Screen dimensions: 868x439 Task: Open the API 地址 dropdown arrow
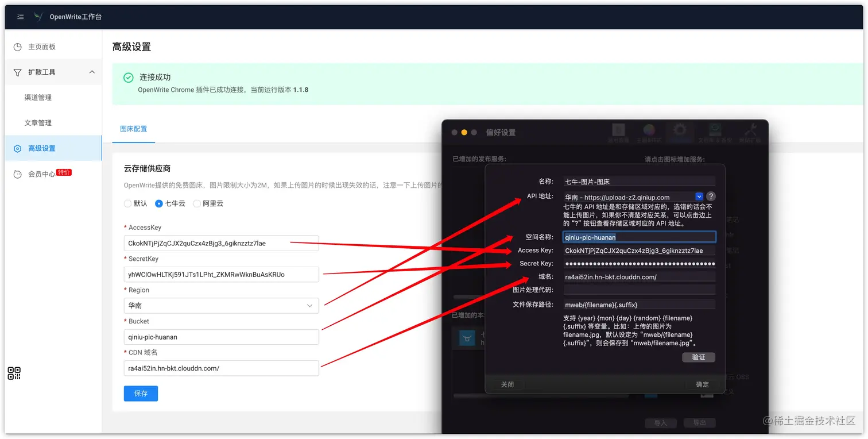[x=699, y=197]
